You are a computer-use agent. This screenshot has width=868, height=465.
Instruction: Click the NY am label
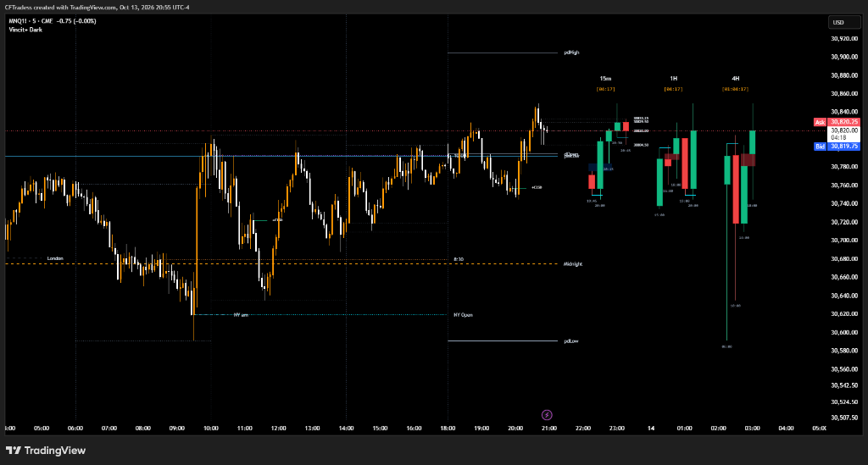(241, 315)
